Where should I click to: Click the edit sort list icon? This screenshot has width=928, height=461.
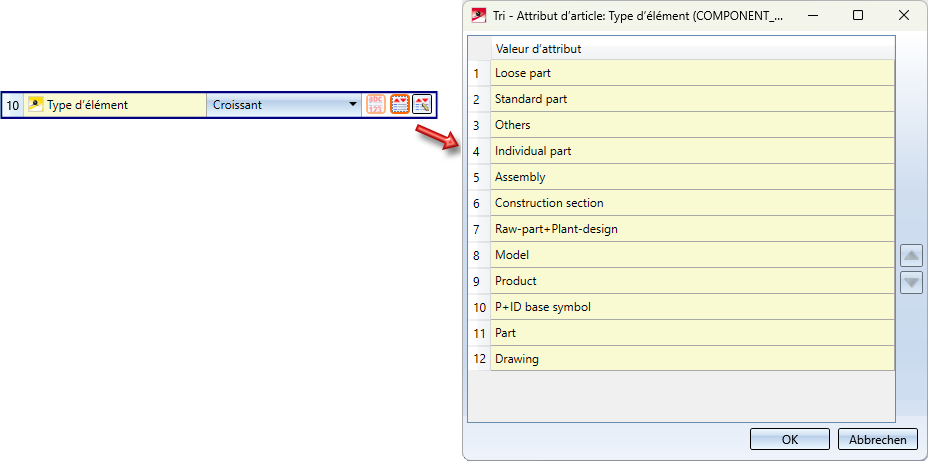422,104
